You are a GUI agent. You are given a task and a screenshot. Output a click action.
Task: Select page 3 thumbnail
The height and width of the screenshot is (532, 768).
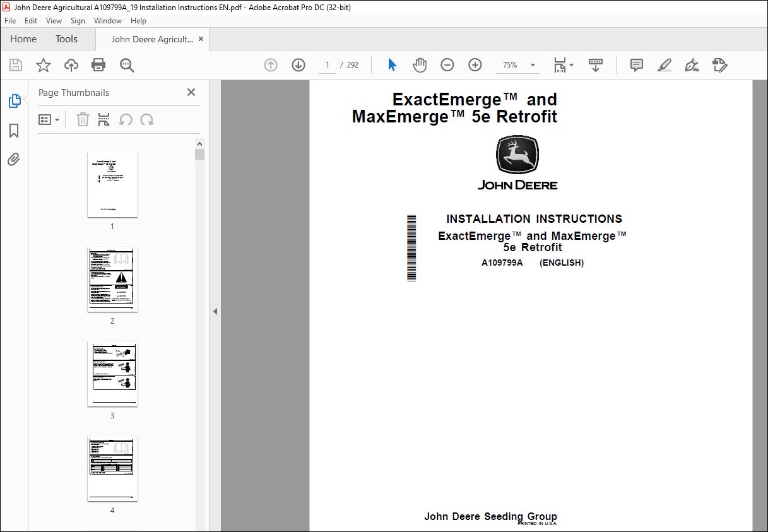(x=112, y=374)
